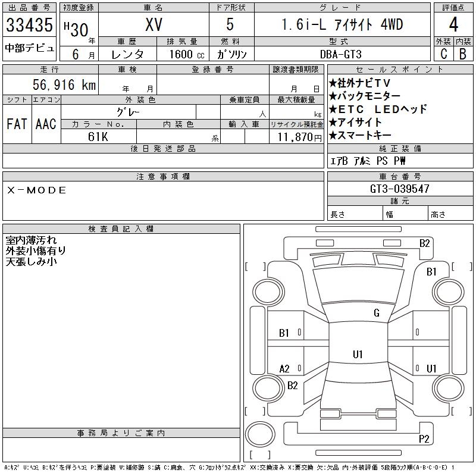Screen dimensions: 476x476
Task: Select the vehicle history レンタ
Action: tap(127, 54)
